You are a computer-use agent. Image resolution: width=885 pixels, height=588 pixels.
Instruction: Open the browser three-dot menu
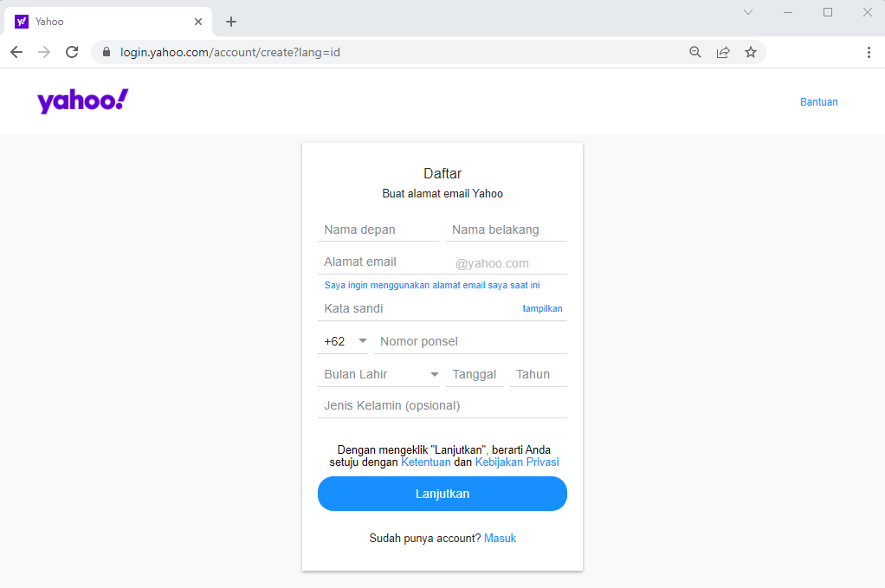[869, 53]
